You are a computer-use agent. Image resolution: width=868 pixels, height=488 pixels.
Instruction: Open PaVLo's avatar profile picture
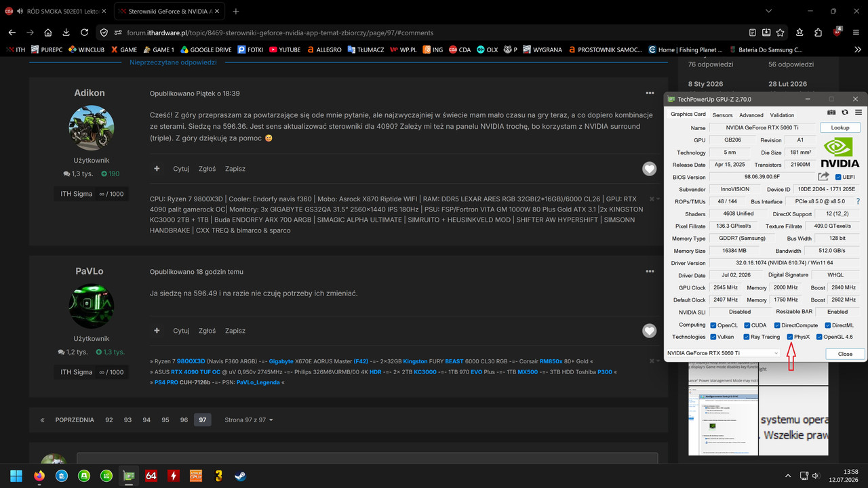(x=92, y=306)
